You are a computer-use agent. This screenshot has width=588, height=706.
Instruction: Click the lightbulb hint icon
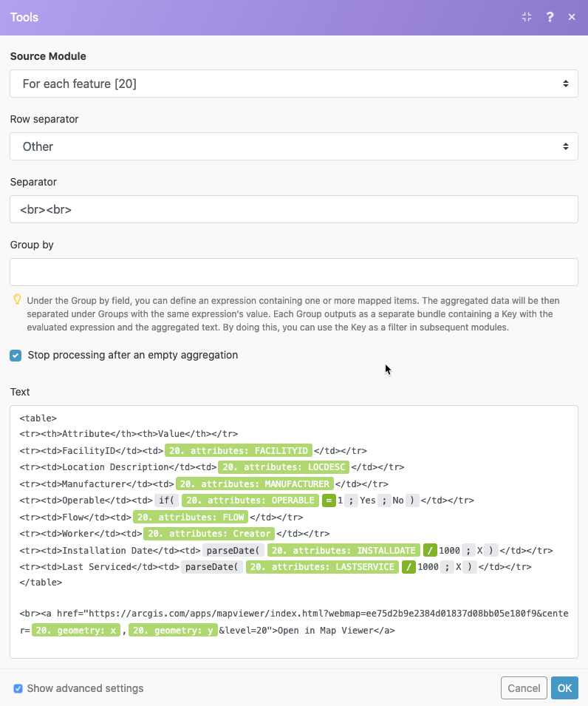[17, 300]
